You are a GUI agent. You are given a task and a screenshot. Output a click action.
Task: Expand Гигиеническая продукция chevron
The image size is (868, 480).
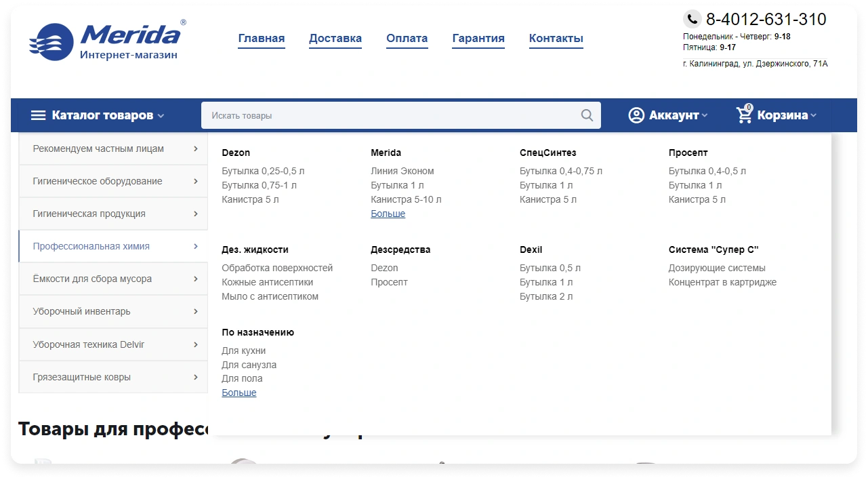pyautogui.click(x=196, y=214)
